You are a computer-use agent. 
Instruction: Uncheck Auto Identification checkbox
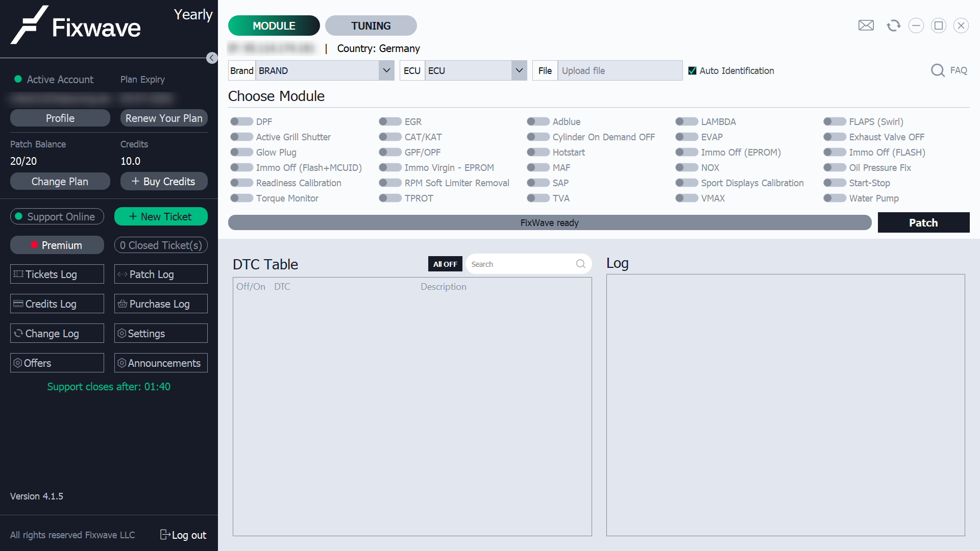[692, 71]
